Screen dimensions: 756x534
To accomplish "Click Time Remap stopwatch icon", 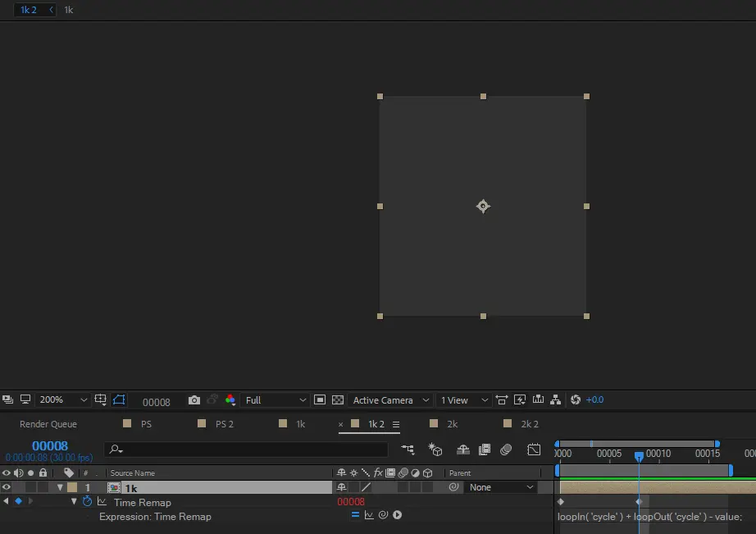I will tap(87, 501).
